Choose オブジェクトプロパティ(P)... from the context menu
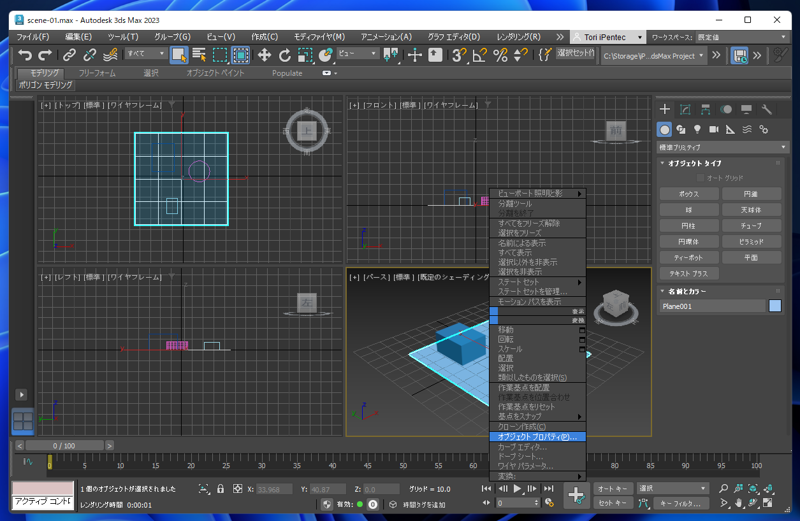This screenshot has height=521, width=800. [537, 437]
